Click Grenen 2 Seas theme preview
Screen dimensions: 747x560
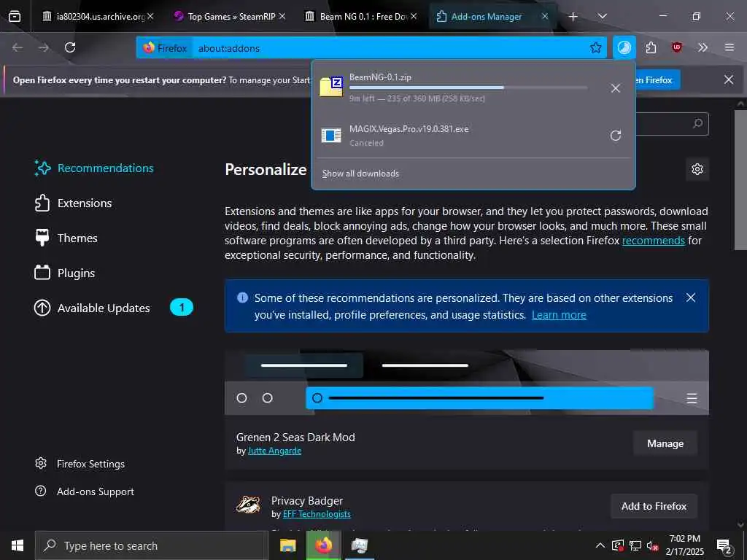[x=466, y=382]
